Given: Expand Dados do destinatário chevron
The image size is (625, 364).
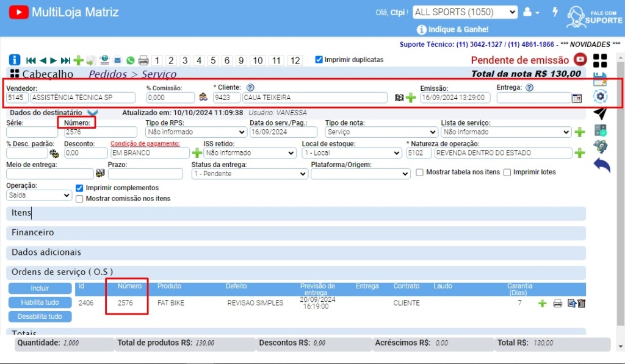Looking at the screenshot, I should coord(93,113).
